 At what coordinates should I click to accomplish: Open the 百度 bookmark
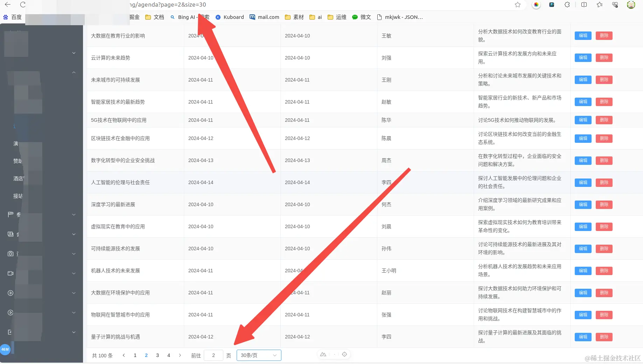12,17
